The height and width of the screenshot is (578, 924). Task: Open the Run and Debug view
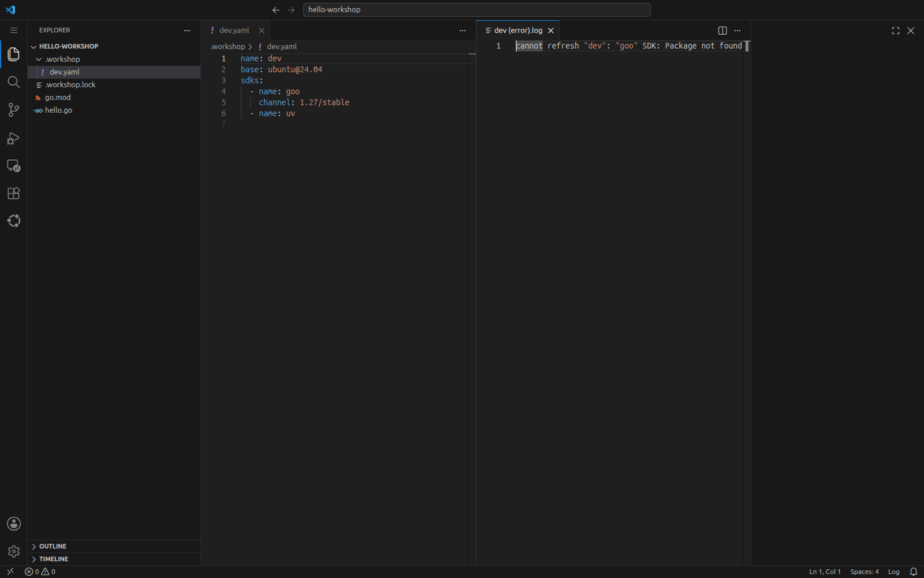(14, 138)
